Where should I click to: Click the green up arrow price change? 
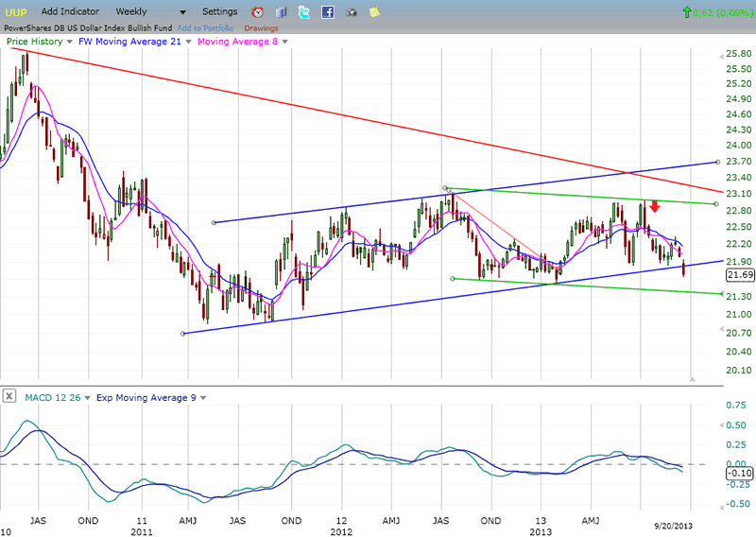pyautogui.click(x=685, y=12)
